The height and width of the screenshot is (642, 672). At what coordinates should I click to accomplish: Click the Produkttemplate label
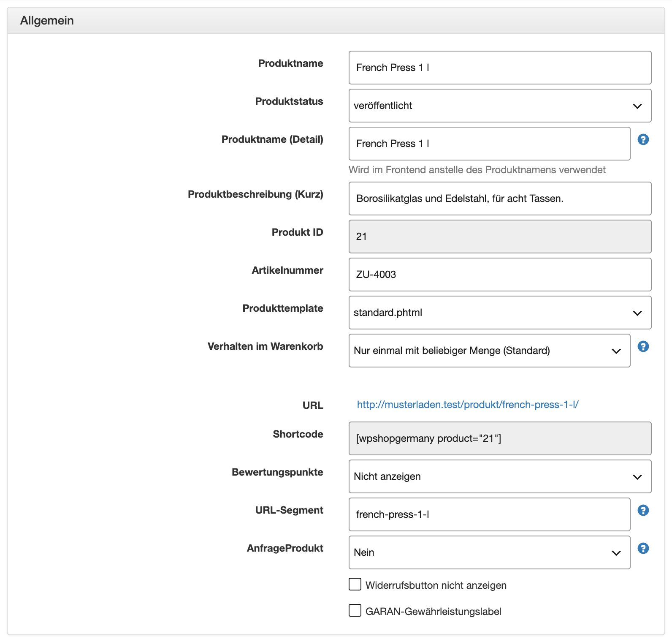283,308
